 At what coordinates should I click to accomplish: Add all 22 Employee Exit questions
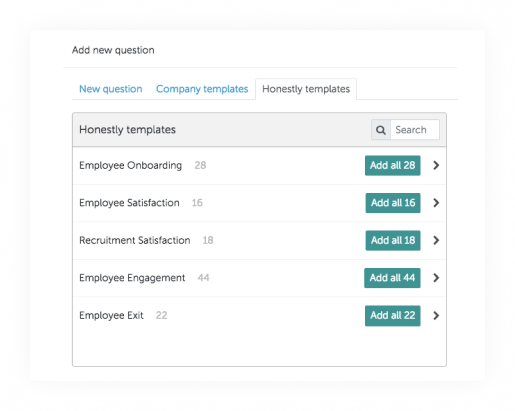pyautogui.click(x=393, y=315)
